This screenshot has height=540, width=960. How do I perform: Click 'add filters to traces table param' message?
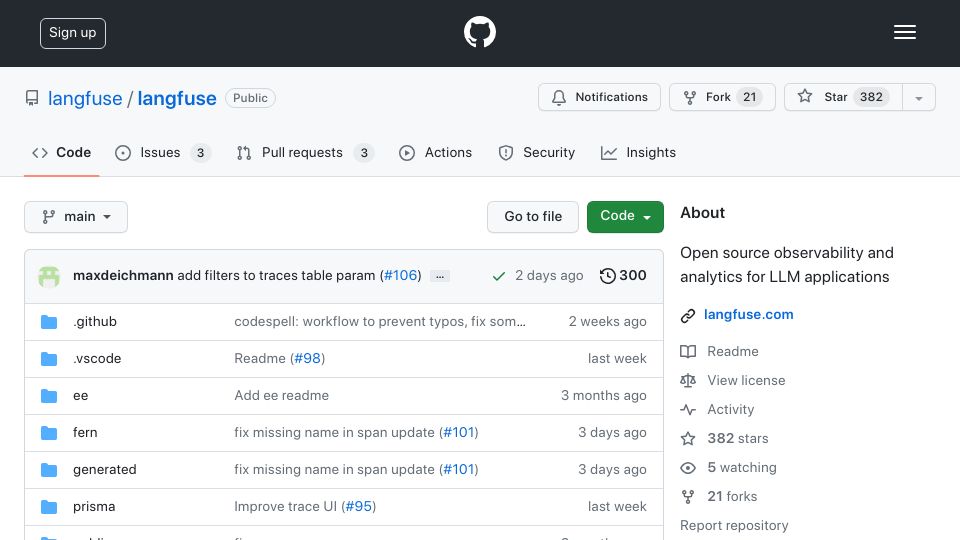(276, 276)
